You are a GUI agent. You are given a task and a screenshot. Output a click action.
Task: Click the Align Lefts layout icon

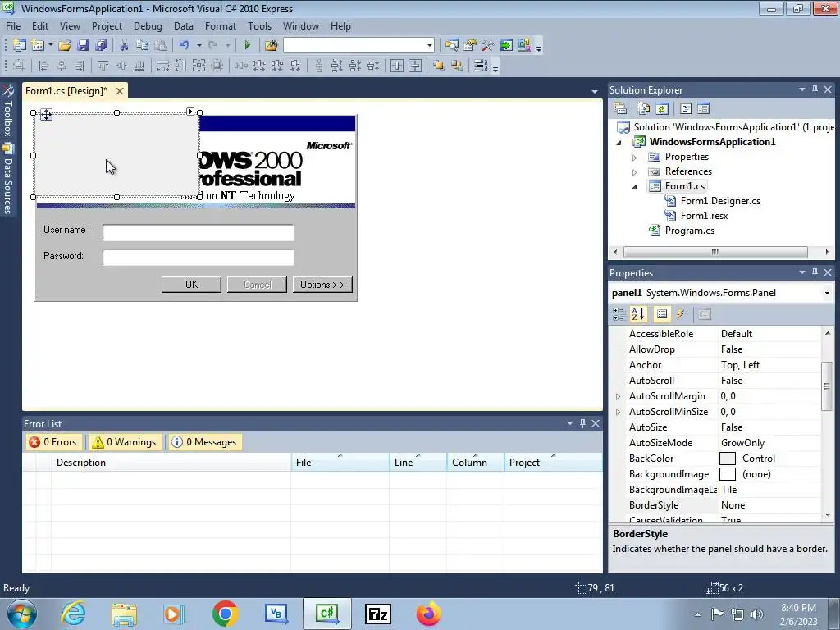point(43,66)
